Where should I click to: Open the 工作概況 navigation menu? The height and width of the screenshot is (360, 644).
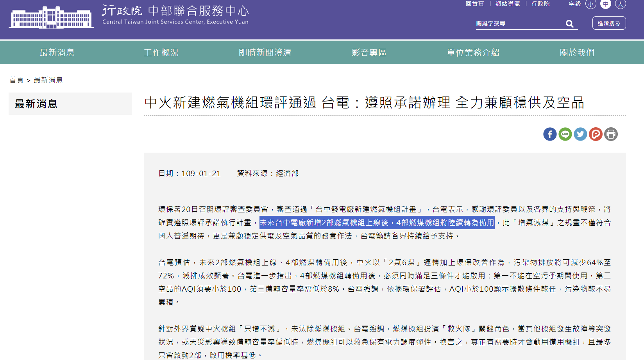pos(161,53)
